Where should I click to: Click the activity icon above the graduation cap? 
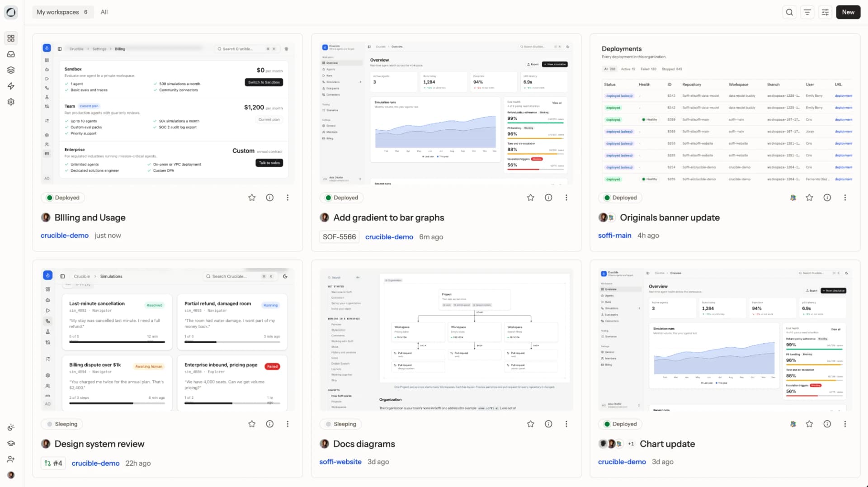coord(11,427)
